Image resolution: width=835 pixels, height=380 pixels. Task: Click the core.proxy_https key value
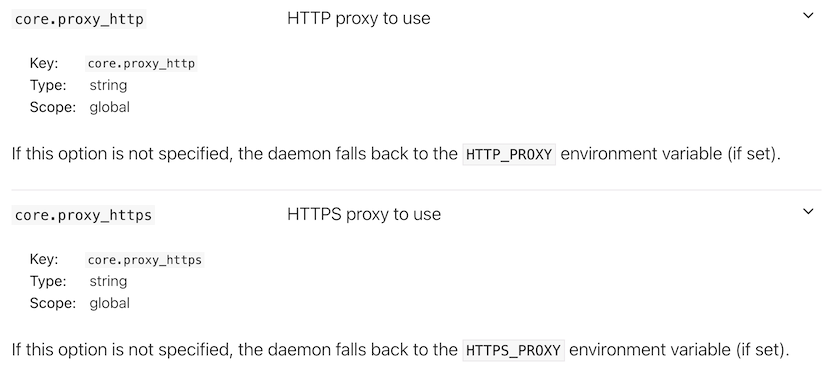(145, 259)
